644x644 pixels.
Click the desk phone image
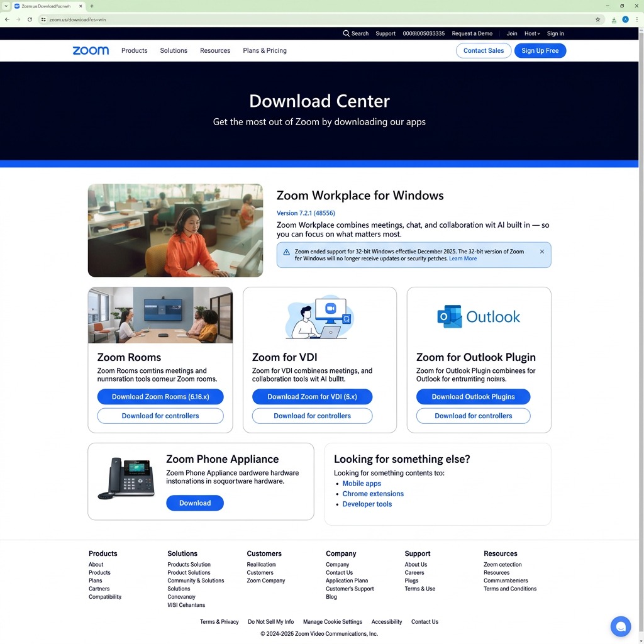point(126,479)
